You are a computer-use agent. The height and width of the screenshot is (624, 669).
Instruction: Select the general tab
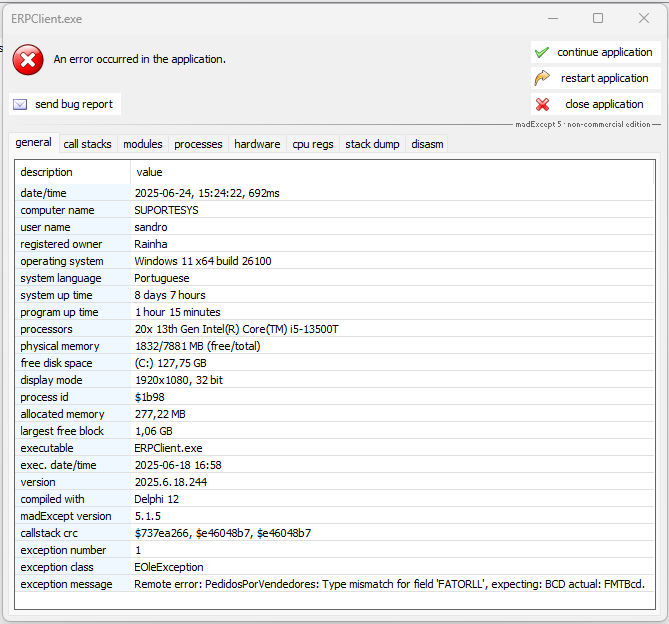[x=33, y=143]
